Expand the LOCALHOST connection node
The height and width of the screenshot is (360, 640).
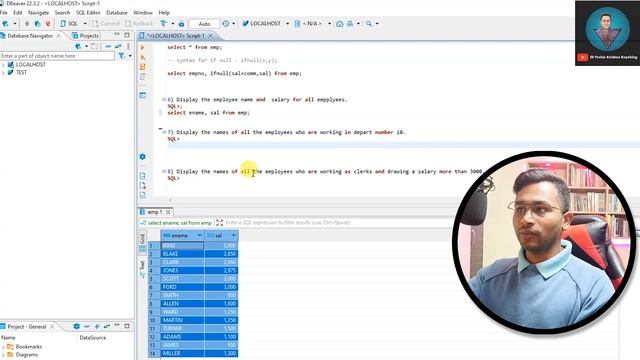point(3,65)
